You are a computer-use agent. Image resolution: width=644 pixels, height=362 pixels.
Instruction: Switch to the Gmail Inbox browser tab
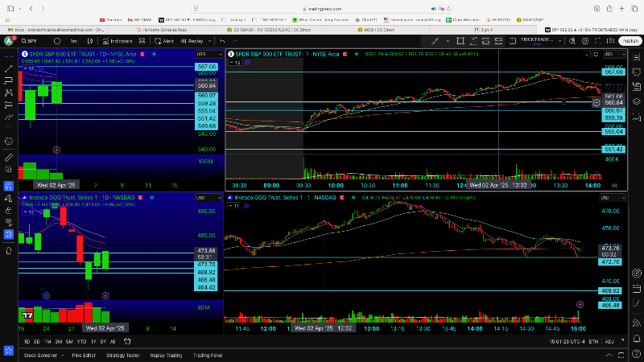click(56, 30)
